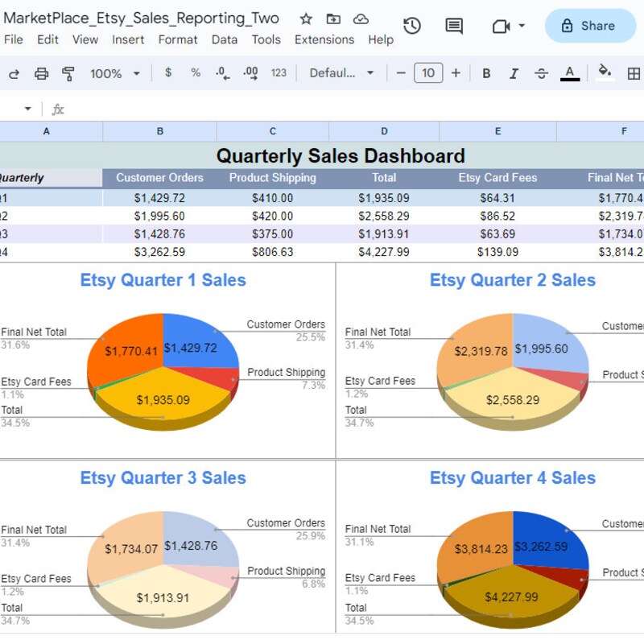The height and width of the screenshot is (644, 644).
Task: Click the redo arrow icon
Action: [14, 74]
